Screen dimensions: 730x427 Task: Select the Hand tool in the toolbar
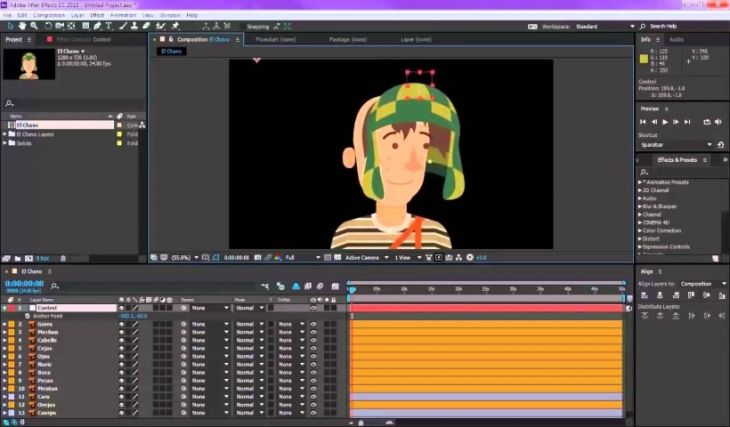tap(23, 26)
